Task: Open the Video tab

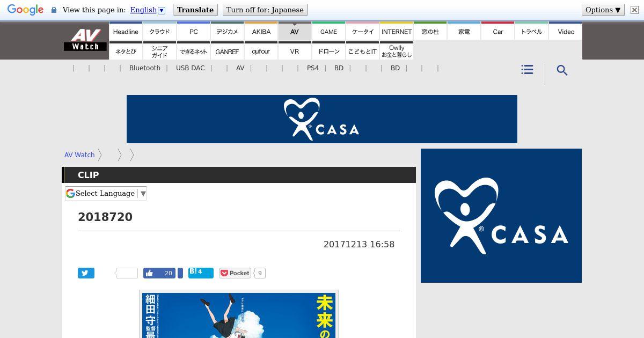Action: 566,32
